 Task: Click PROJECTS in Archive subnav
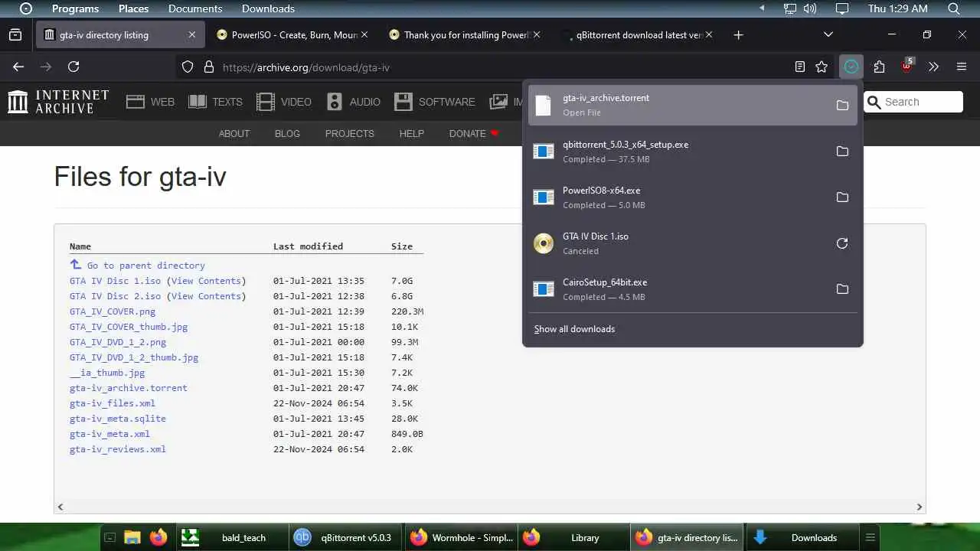[x=350, y=133]
